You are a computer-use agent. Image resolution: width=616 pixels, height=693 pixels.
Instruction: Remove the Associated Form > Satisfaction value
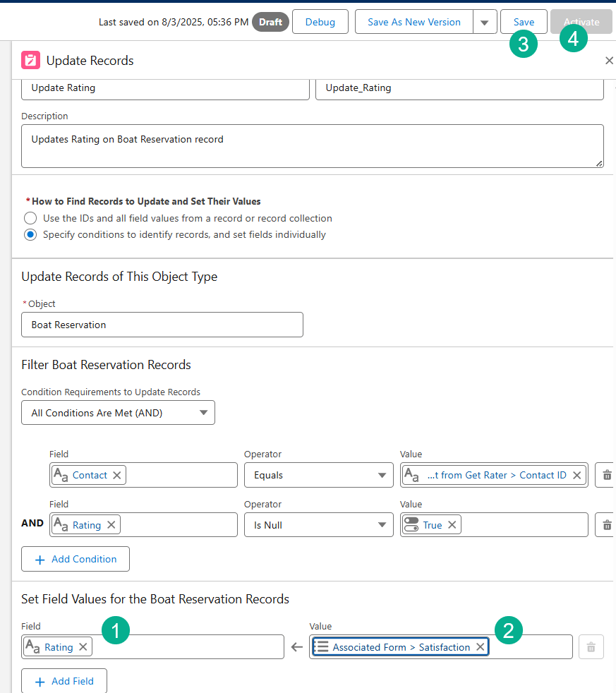pos(480,647)
